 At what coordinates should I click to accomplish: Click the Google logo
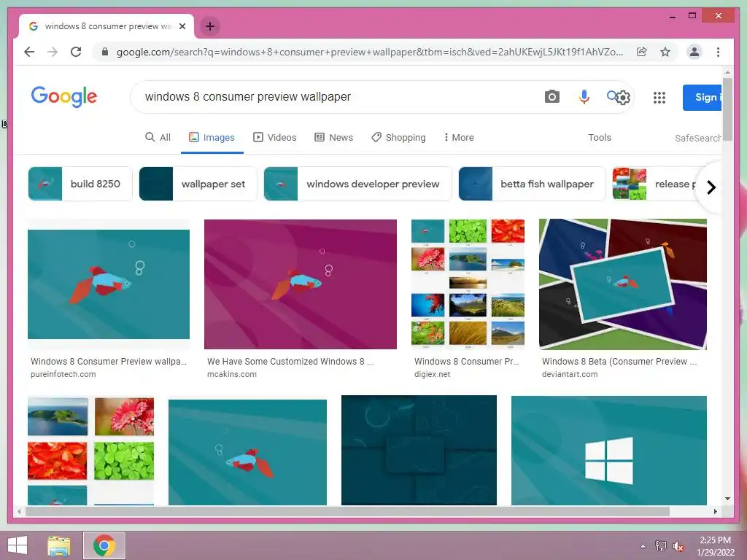pos(64,97)
